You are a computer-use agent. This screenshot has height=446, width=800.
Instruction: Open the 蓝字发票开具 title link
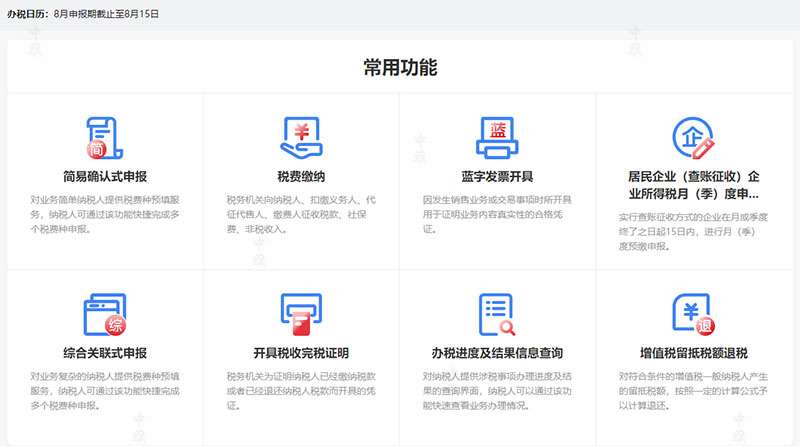pyautogui.click(x=497, y=177)
